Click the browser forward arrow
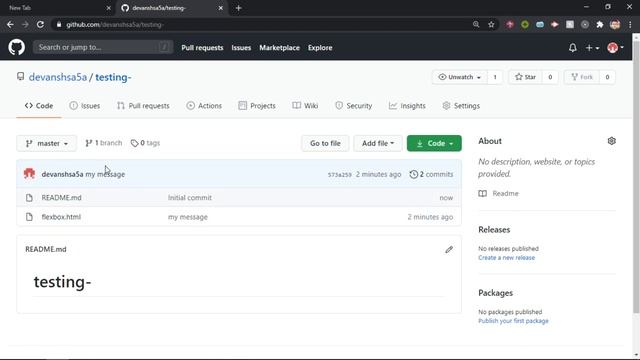The image size is (640, 360). pos(25,24)
